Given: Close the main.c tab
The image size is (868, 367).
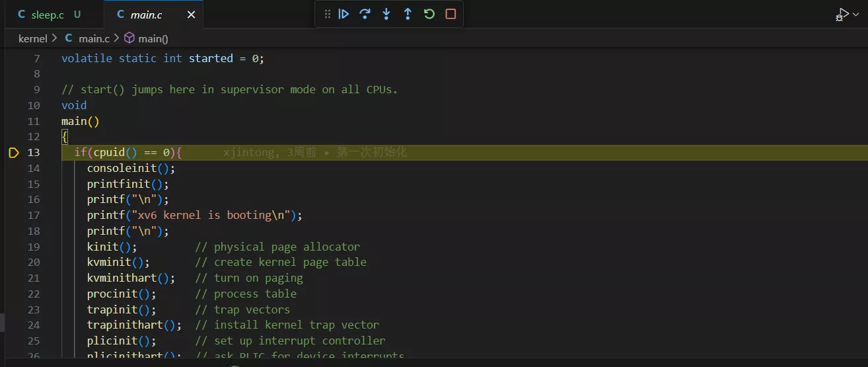Looking at the screenshot, I should 190,15.
